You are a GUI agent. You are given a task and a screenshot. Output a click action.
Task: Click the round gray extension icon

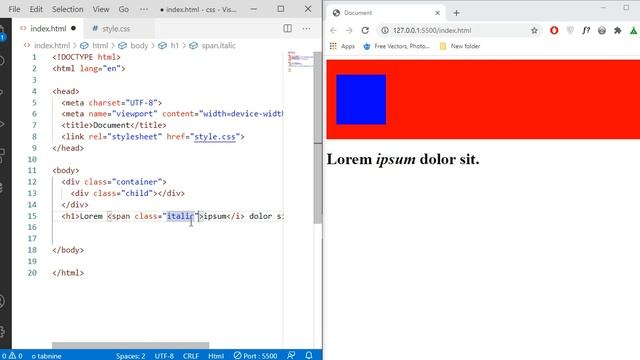[602, 30]
